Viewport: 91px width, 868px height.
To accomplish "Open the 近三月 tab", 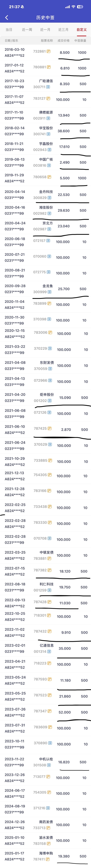I will click(63, 30).
